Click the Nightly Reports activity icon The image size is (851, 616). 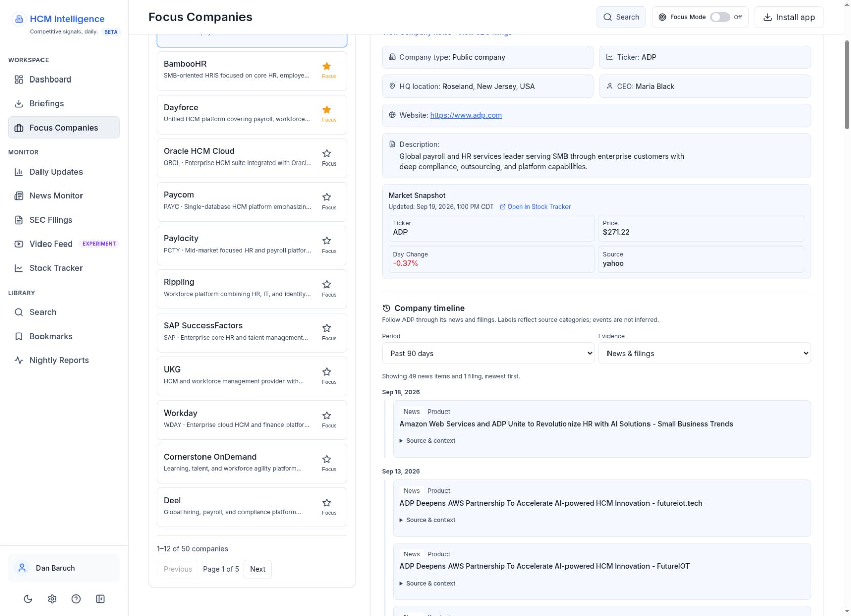click(19, 360)
